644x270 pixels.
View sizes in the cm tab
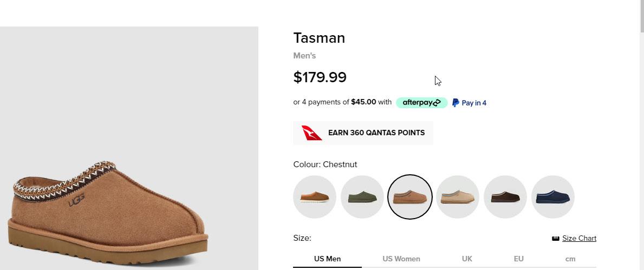[x=570, y=259]
